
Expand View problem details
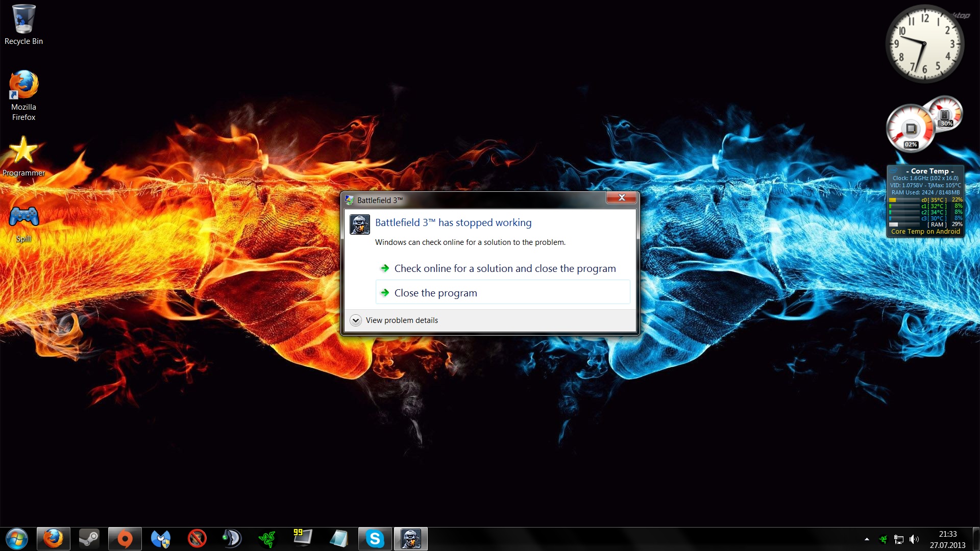394,320
